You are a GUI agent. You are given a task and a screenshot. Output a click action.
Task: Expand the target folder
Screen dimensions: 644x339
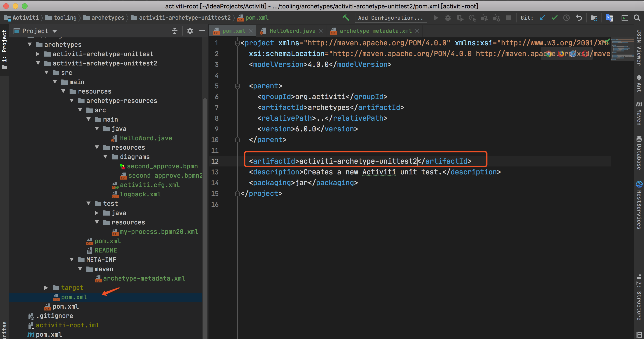pos(46,288)
